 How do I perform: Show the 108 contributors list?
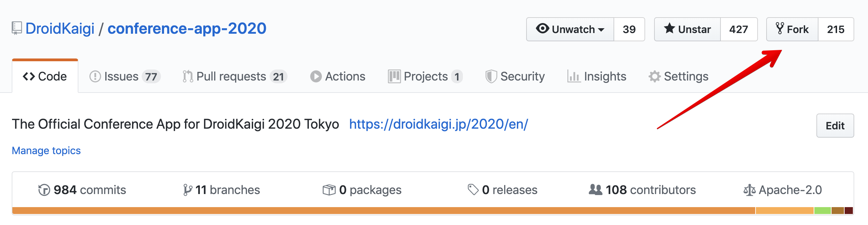pyautogui.click(x=642, y=190)
